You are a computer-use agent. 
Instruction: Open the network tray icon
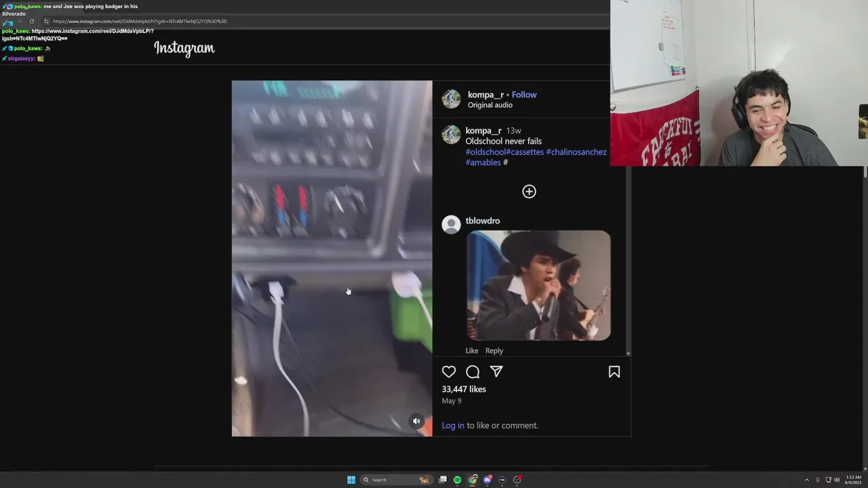click(x=828, y=480)
